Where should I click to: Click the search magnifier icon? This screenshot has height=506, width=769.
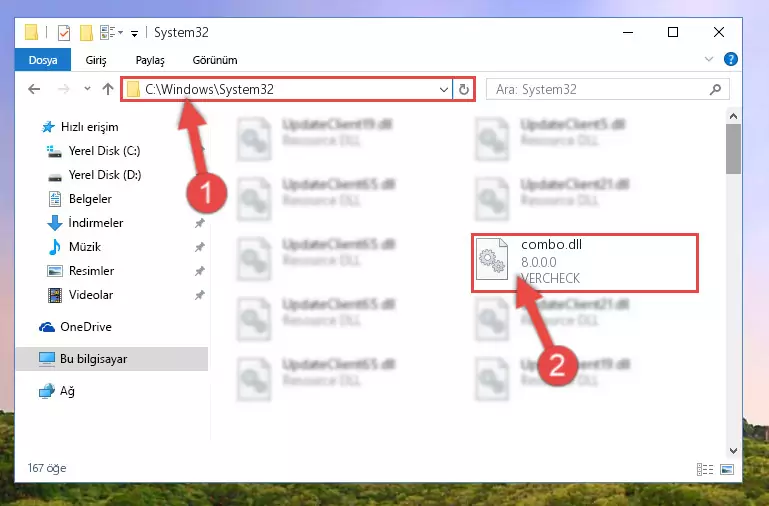pos(716,89)
